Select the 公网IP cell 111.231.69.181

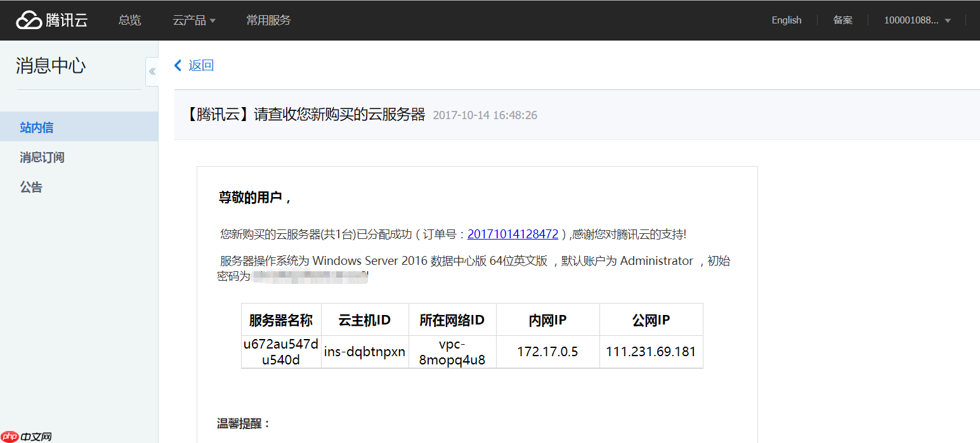[651, 351]
